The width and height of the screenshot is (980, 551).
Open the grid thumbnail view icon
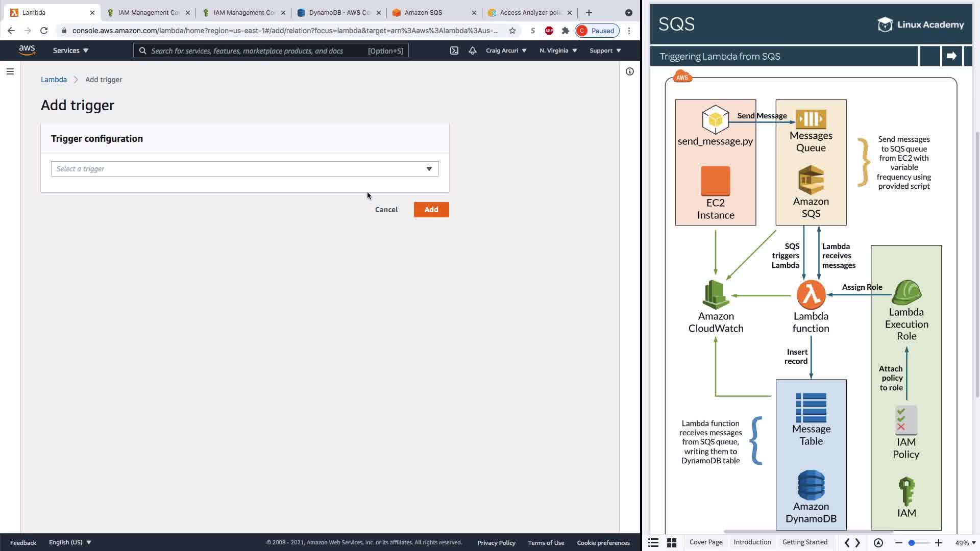672,543
